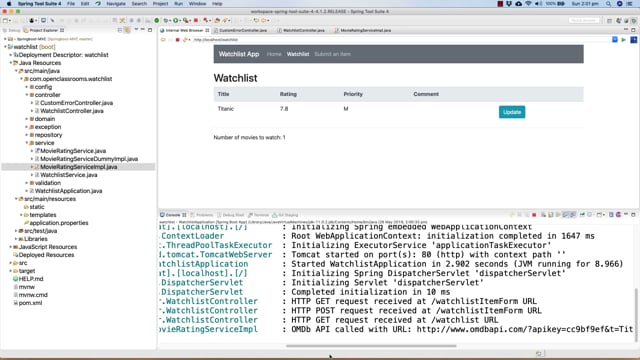Select MovieRatingServiceDummyImpl.java in tree
The width and height of the screenshot is (640, 360).
coord(89,159)
